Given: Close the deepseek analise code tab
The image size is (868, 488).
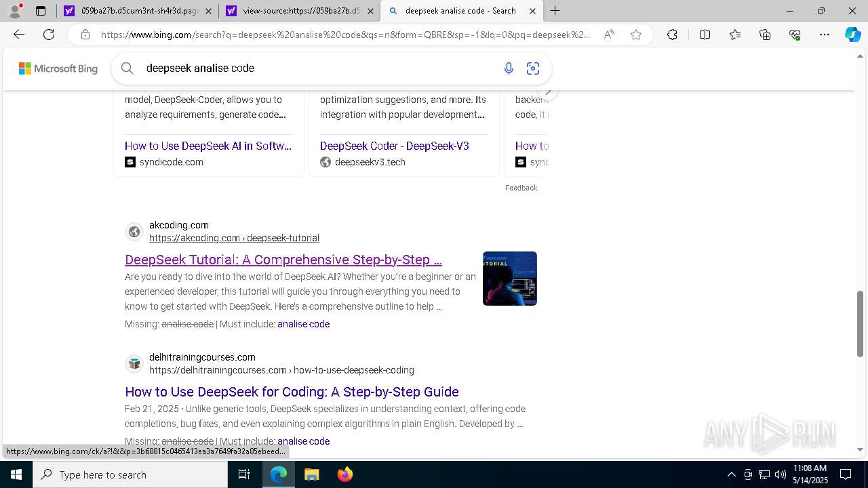Looking at the screenshot, I should [x=533, y=11].
